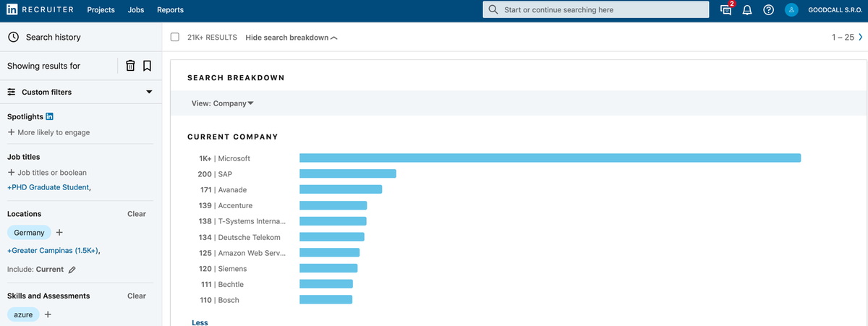
Task: Select the Deutsche Telekom row label
Action: coord(249,237)
